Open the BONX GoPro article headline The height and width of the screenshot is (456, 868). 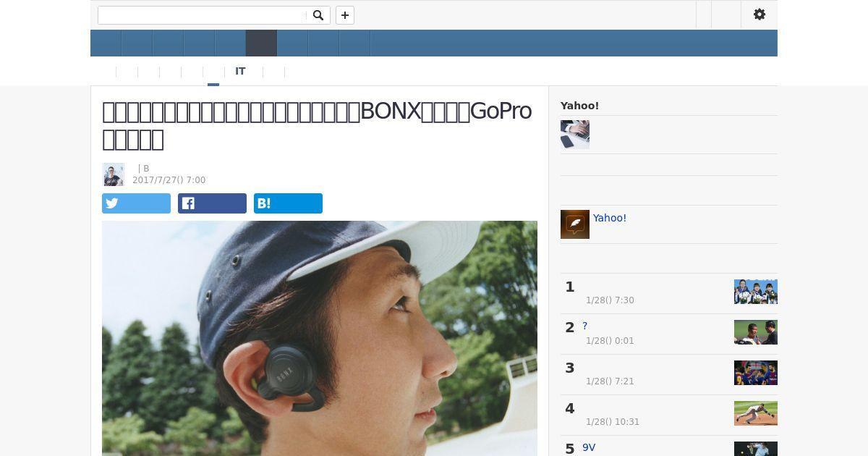(317, 124)
